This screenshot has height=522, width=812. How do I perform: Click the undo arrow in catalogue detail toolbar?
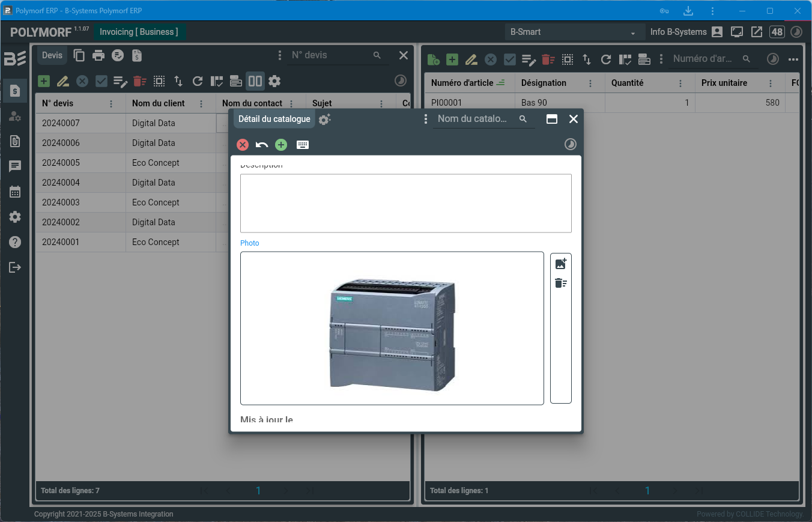pyautogui.click(x=262, y=145)
